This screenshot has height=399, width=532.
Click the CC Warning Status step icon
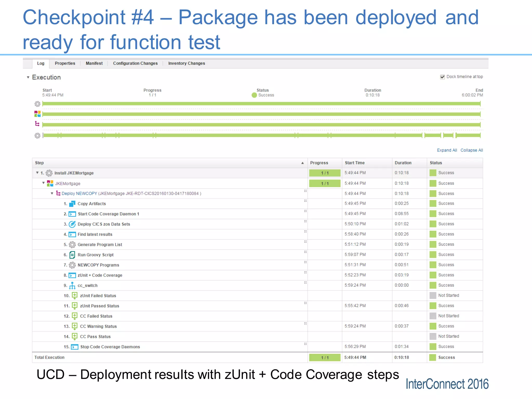75,326
